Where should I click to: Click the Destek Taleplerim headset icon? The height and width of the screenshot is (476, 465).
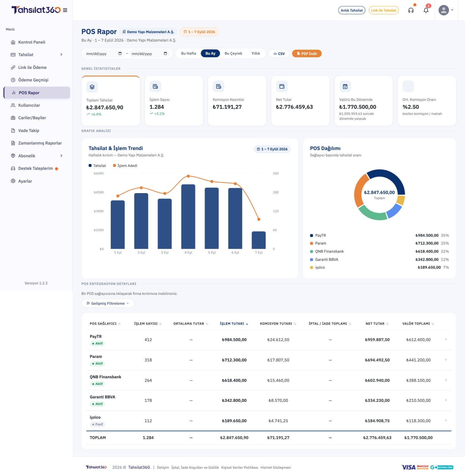pos(13,168)
